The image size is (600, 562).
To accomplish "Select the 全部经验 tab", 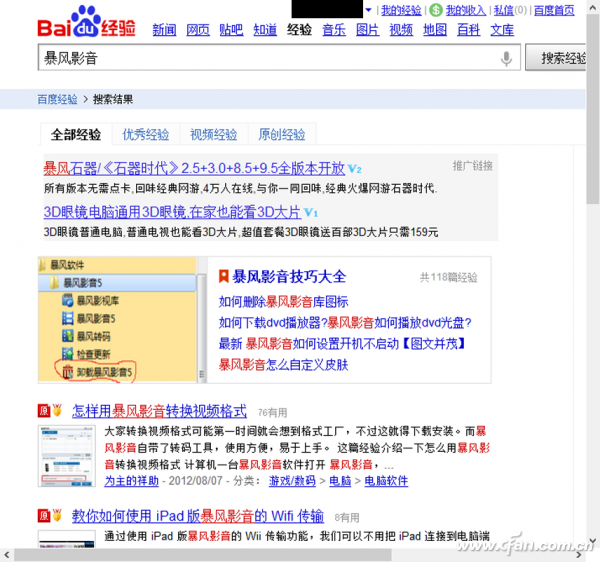I will click(x=76, y=134).
